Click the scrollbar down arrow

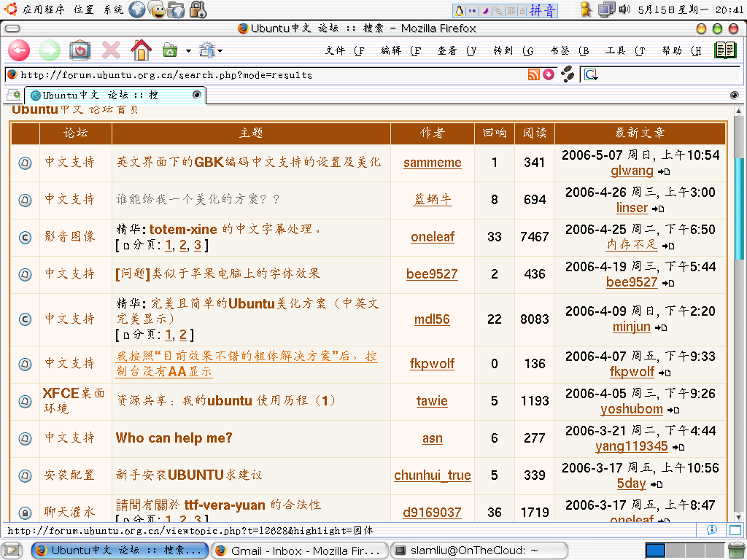pyautogui.click(x=739, y=517)
